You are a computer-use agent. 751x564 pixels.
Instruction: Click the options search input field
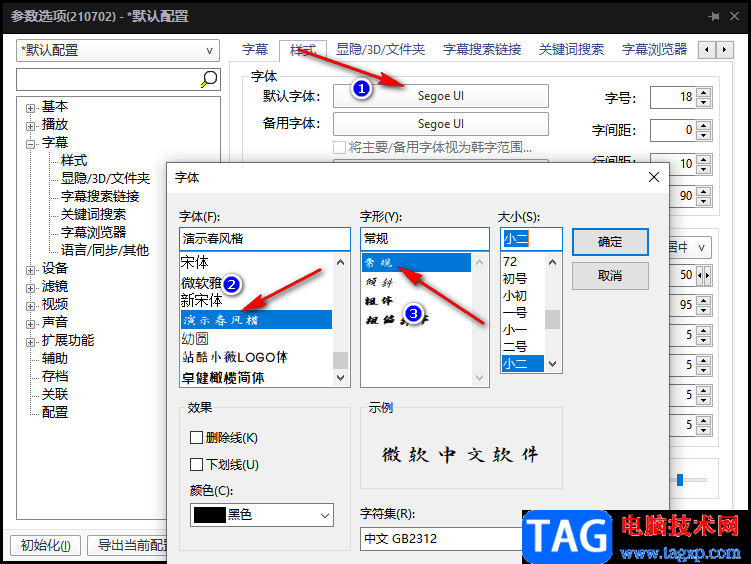tap(108, 79)
